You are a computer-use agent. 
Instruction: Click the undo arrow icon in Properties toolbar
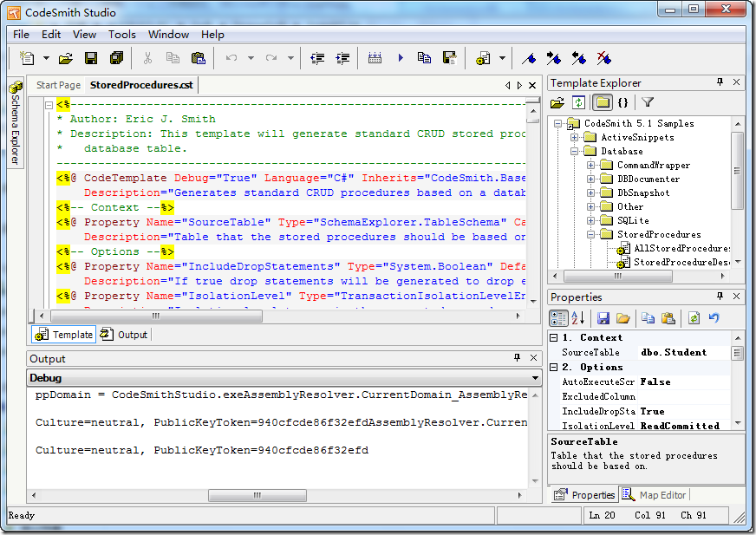tap(714, 318)
